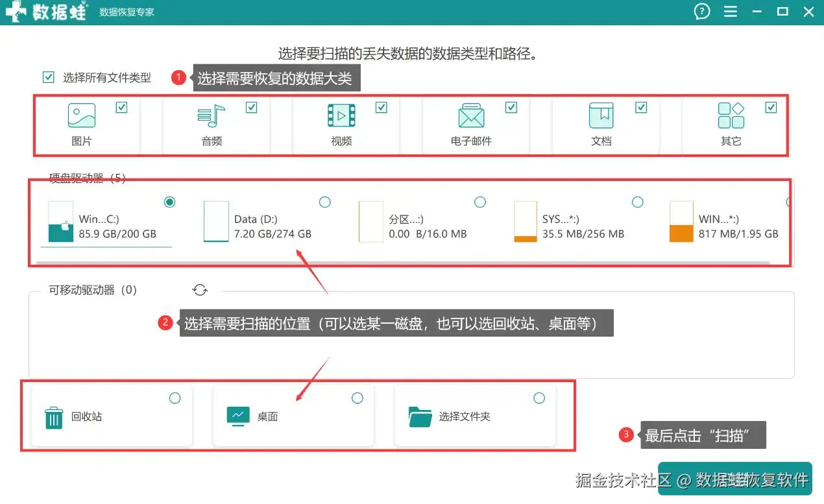Click the 文档 document type icon
The width and height of the screenshot is (824, 504).
tap(601, 115)
